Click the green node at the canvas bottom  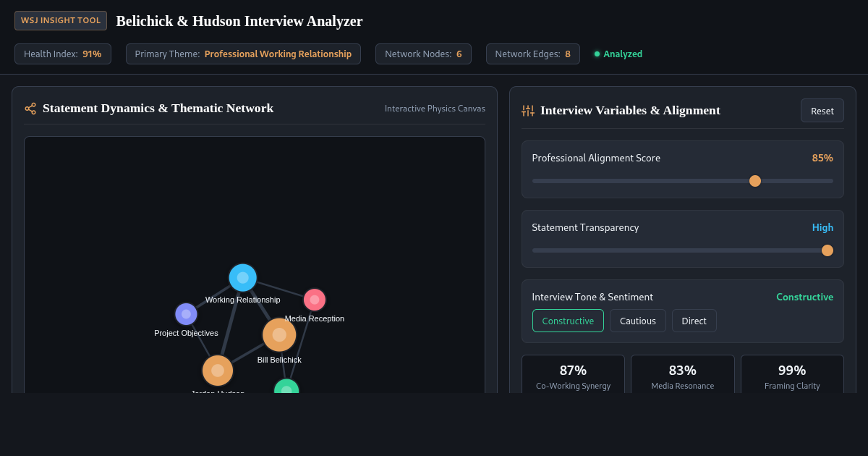[286, 386]
